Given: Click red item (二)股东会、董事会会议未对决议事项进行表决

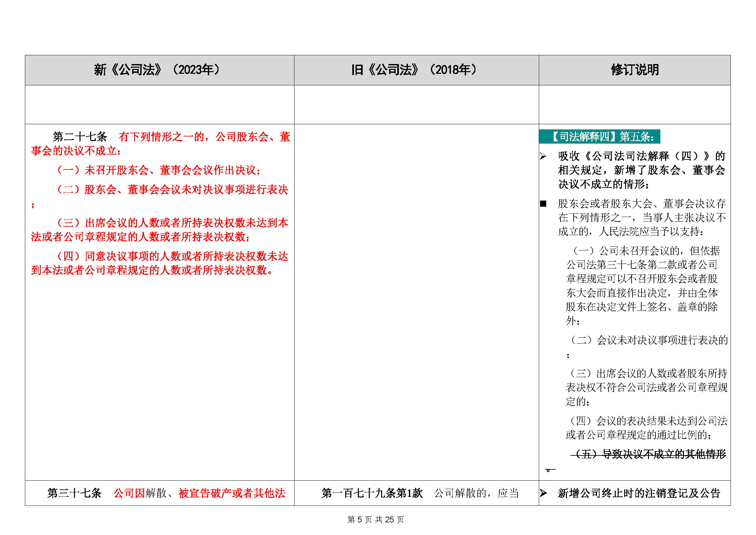Looking at the screenshot, I should 172,190.
